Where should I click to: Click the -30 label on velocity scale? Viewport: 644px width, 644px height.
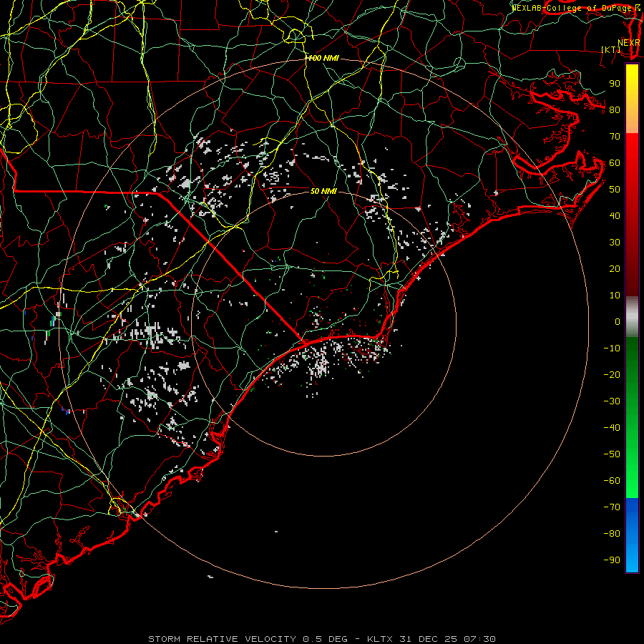612,401
